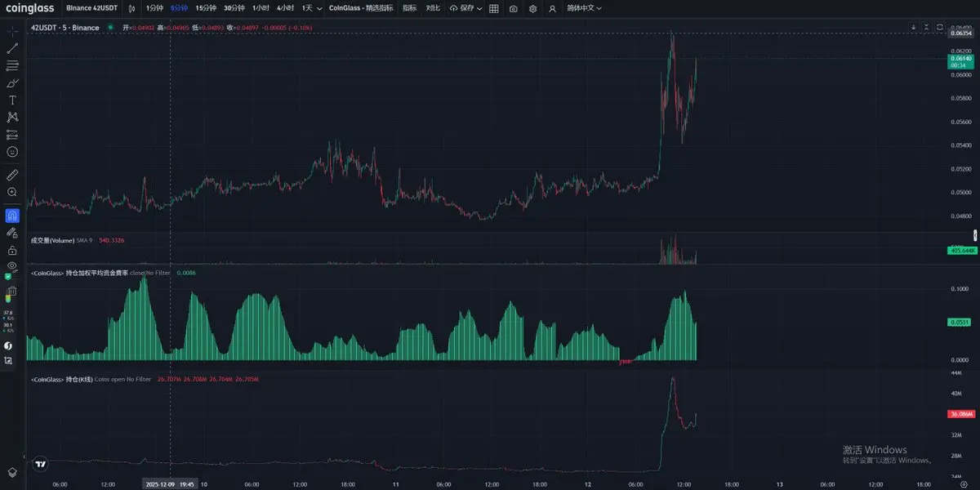Click the 对比 compare button

[433, 8]
